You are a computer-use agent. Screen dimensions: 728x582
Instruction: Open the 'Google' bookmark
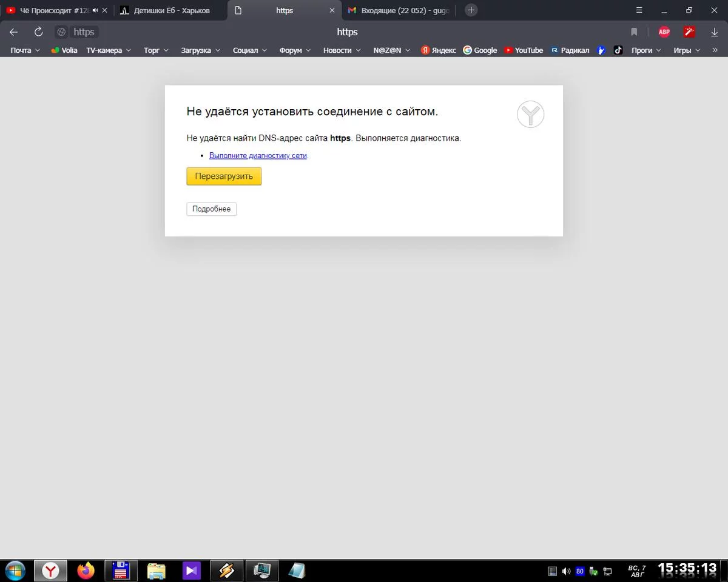[480, 50]
